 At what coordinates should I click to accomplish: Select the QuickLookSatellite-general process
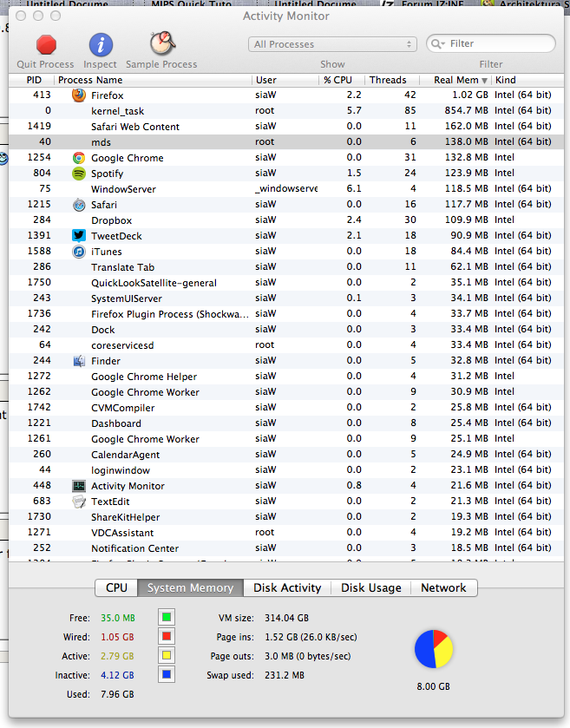(286, 283)
